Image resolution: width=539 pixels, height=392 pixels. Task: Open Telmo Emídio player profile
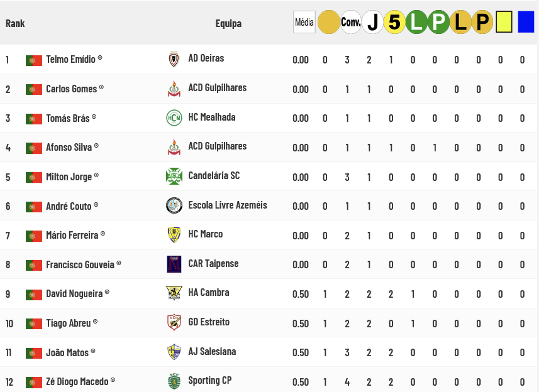pyautogui.click(x=70, y=59)
